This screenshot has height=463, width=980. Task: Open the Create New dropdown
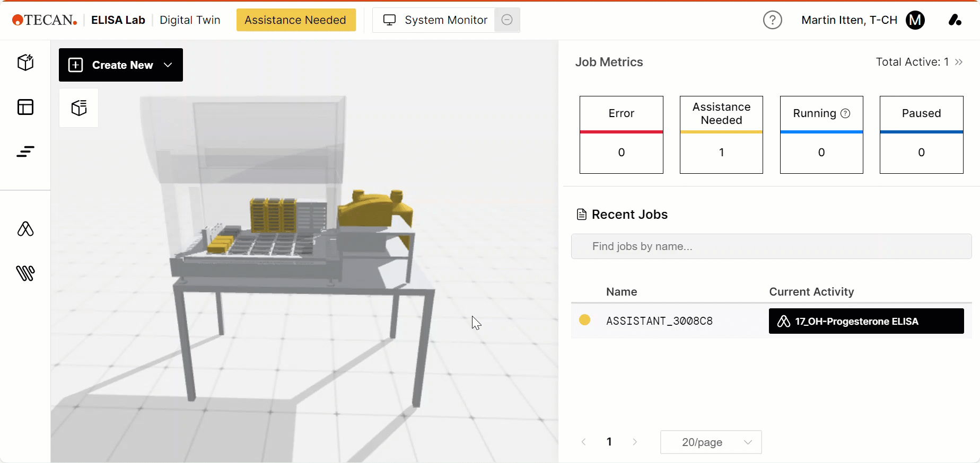tap(121, 65)
